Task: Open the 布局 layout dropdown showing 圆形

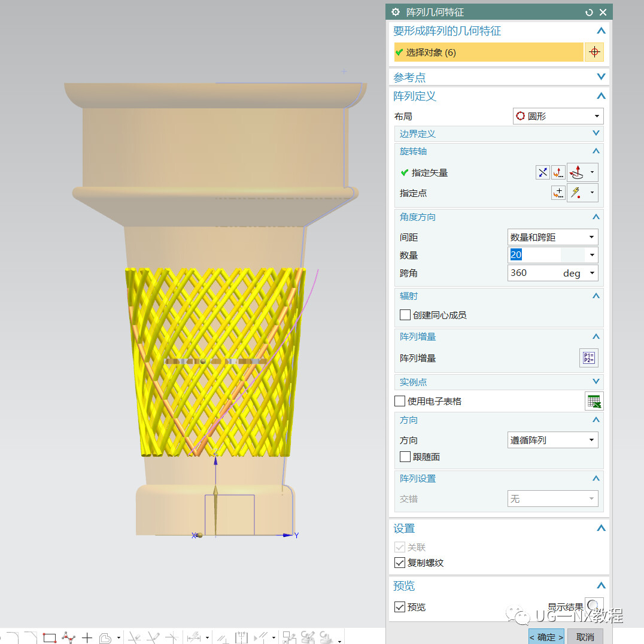Action: tap(558, 116)
